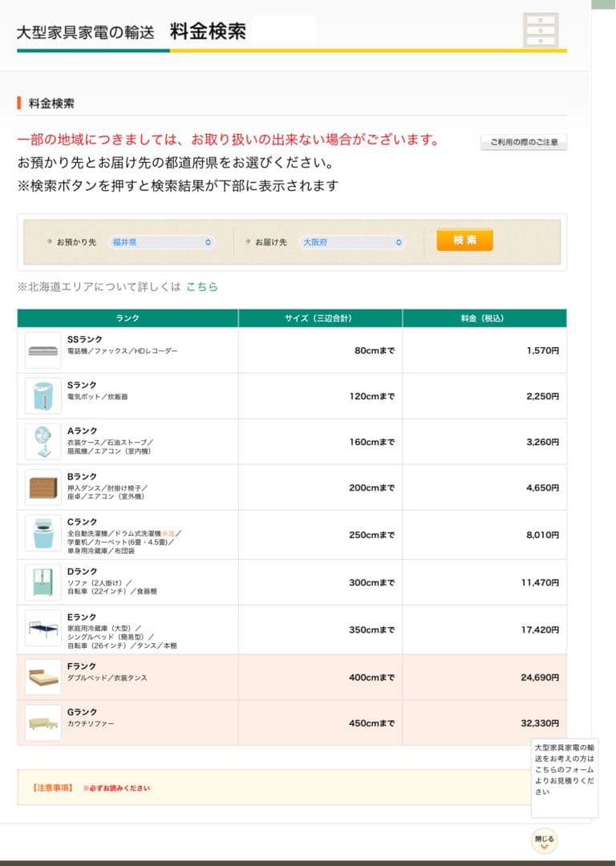Click the Fランク double bed icon
This screenshot has width=616, height=866.
tap(43, 676)
